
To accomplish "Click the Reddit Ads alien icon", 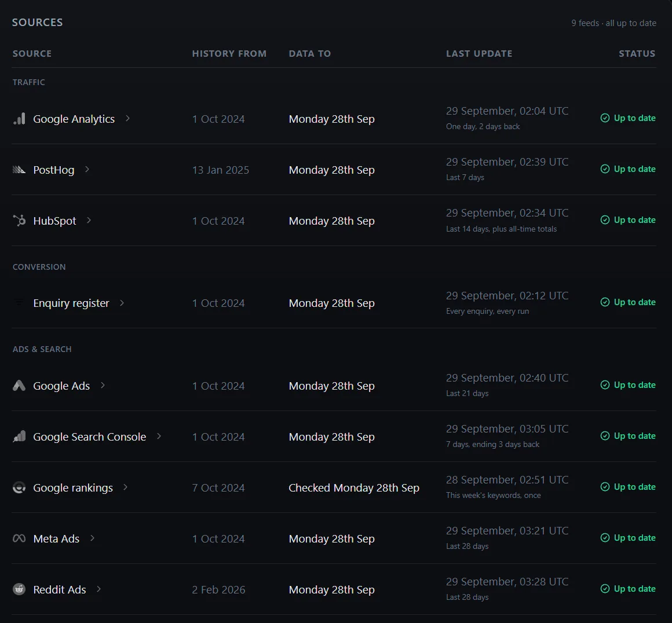I will point(19,589).
